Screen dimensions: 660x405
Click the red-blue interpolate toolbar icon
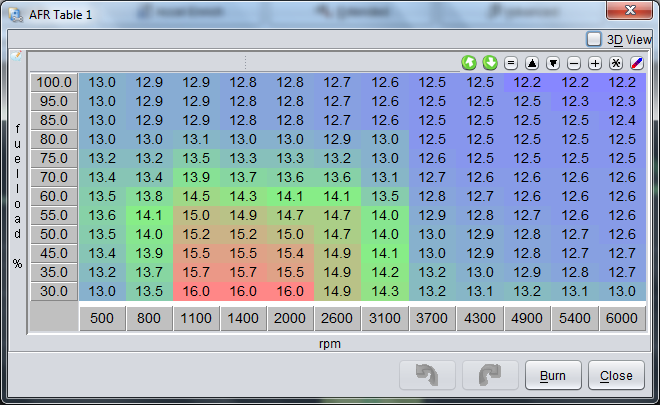coord(637,63)
